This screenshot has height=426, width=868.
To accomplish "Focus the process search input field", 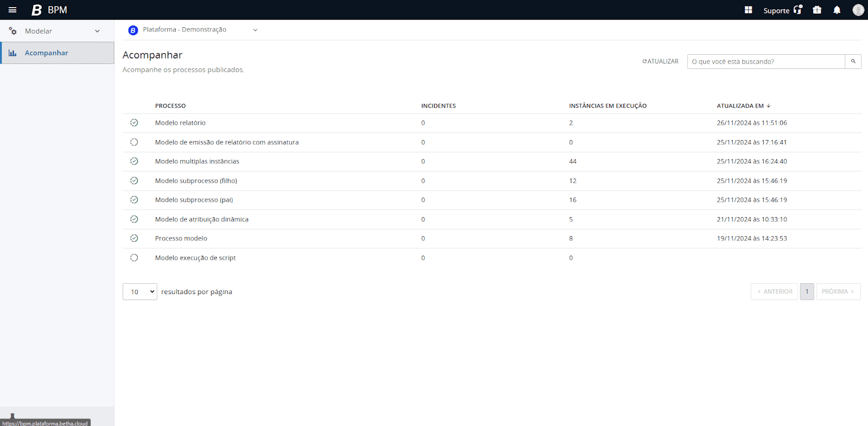I will 765,61.
